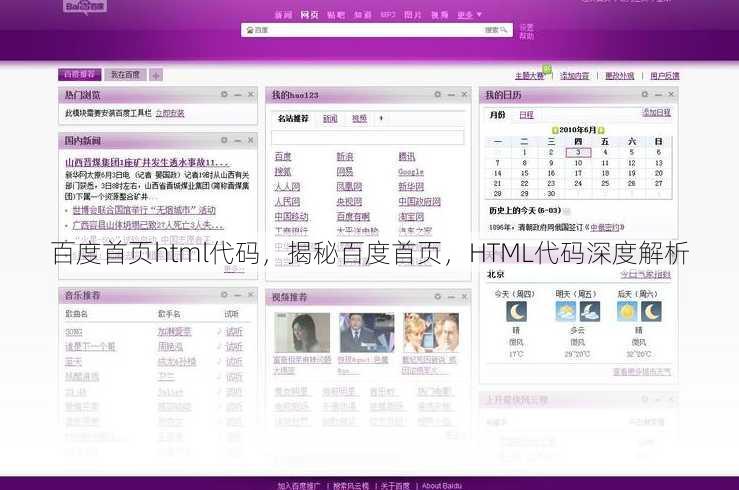Viewport: 739px width, 490px height.
Task: Open 名站推荐 tab in 我的hao123
Action: 293,118
